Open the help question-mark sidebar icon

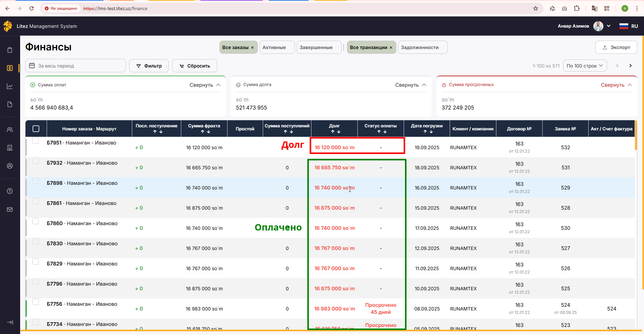point(10,191)
